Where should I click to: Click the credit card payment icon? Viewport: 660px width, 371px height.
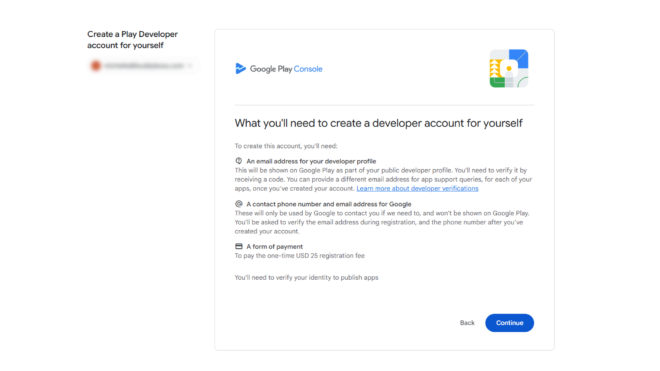[239, 246]
